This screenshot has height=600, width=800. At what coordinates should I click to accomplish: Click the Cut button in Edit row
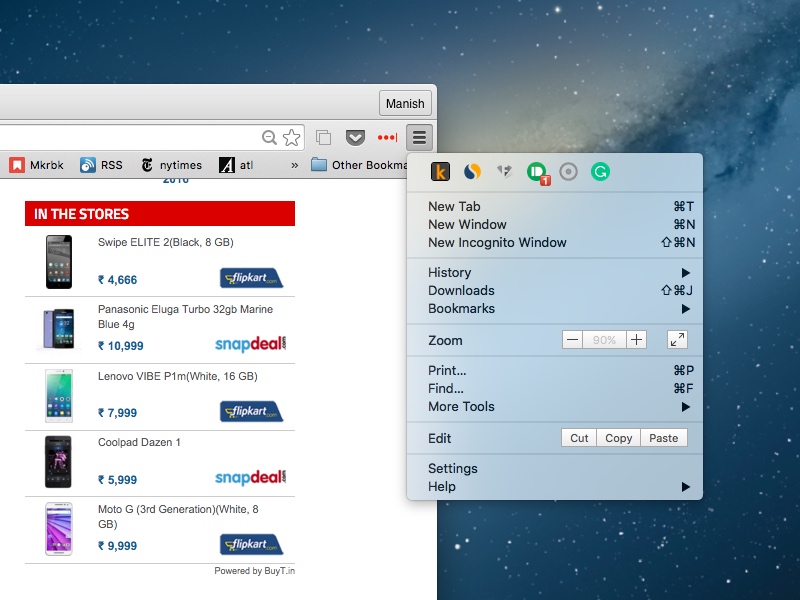(x=579, y=438)
